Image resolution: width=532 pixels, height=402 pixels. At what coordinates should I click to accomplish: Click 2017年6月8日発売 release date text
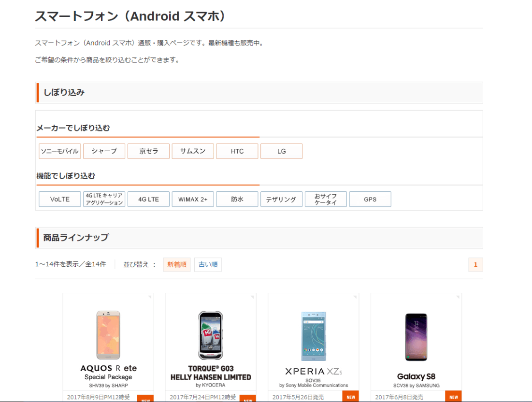tap(399, 397)
